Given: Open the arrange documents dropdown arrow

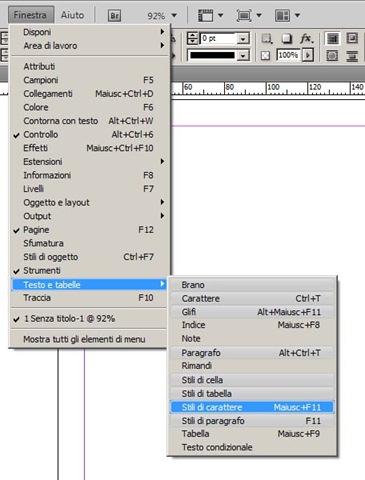Looking at the screenshot, I should click(x=297, y=15).
